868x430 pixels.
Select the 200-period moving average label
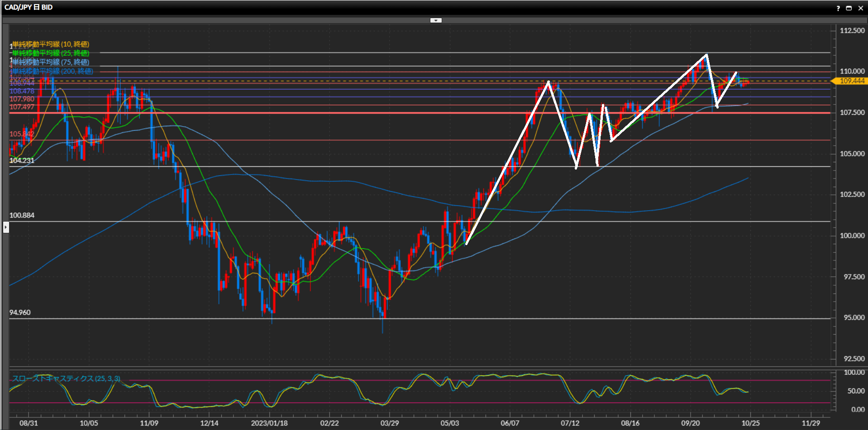coord(52,71)
